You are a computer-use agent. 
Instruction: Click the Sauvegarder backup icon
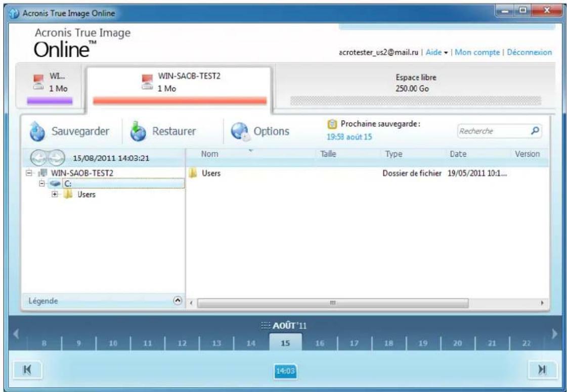pyautogui.click(x=37, y=131)
